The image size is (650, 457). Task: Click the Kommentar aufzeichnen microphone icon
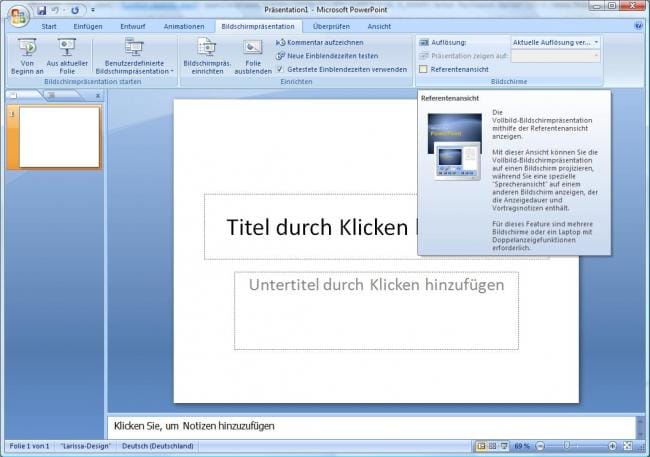[281, 42]
